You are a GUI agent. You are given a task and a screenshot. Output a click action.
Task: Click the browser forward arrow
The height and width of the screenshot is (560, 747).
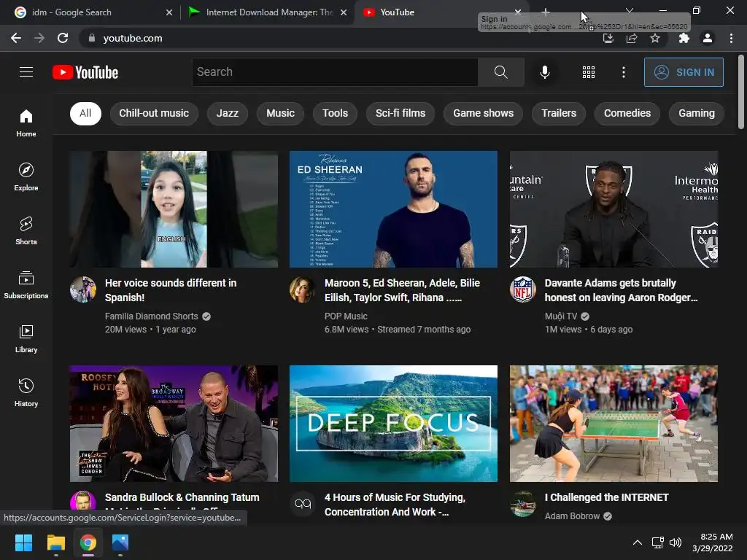pos(39,38)
